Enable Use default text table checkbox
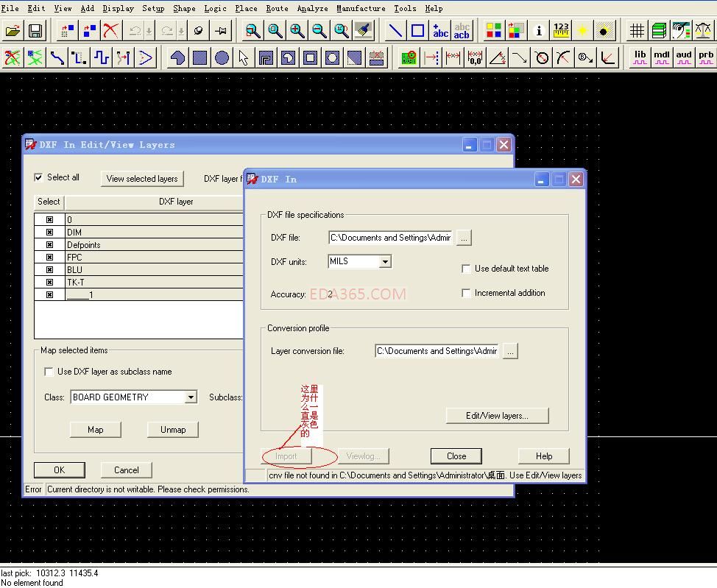The width and height of the screenshot is (717, 588). 466,269
